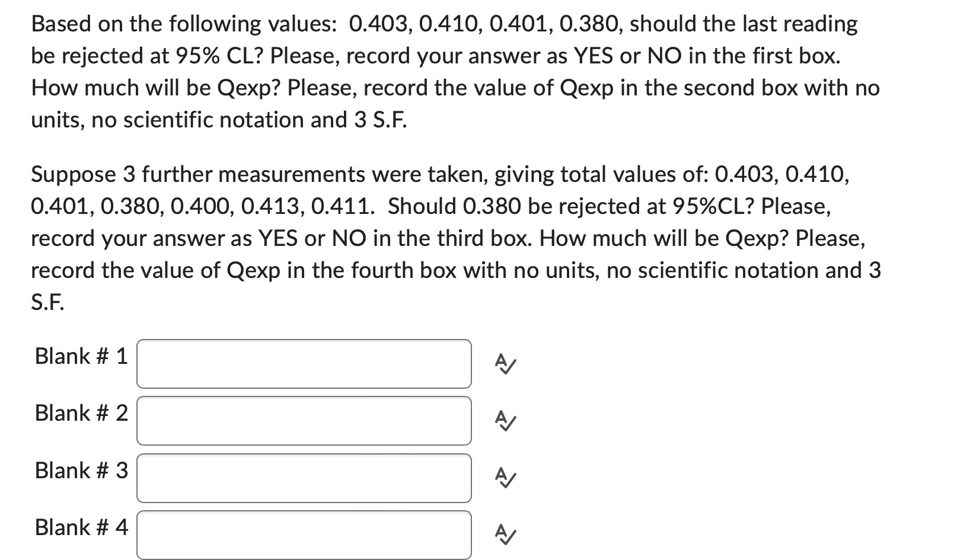Activate spell checker next to Blank # 3
The height and width of the screenshot is (560, 973).
pyautogui.click(x=505, y=478)
